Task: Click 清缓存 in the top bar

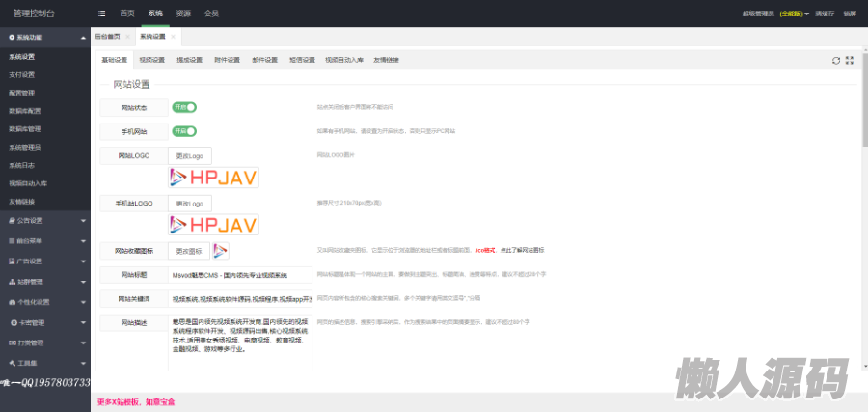Action: point(825,14)
